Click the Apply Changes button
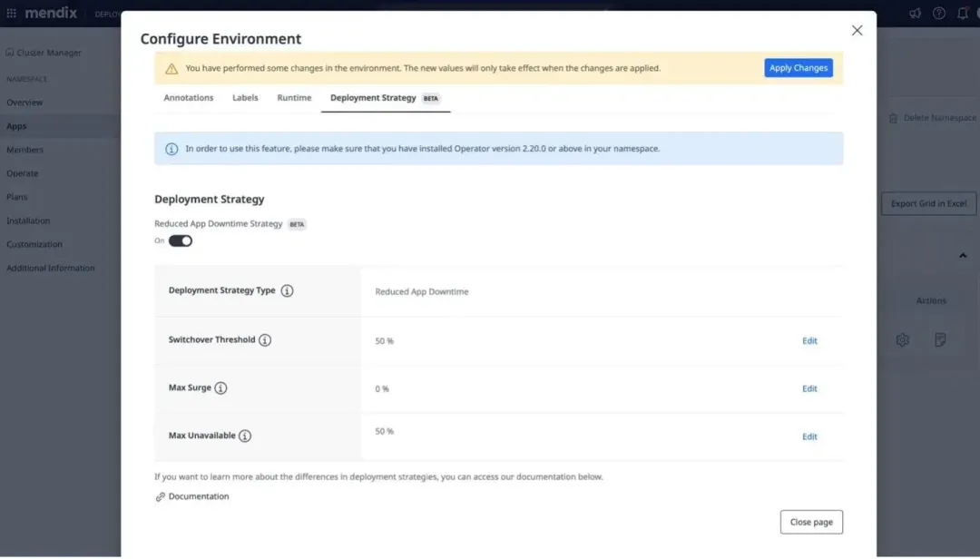 799,68
